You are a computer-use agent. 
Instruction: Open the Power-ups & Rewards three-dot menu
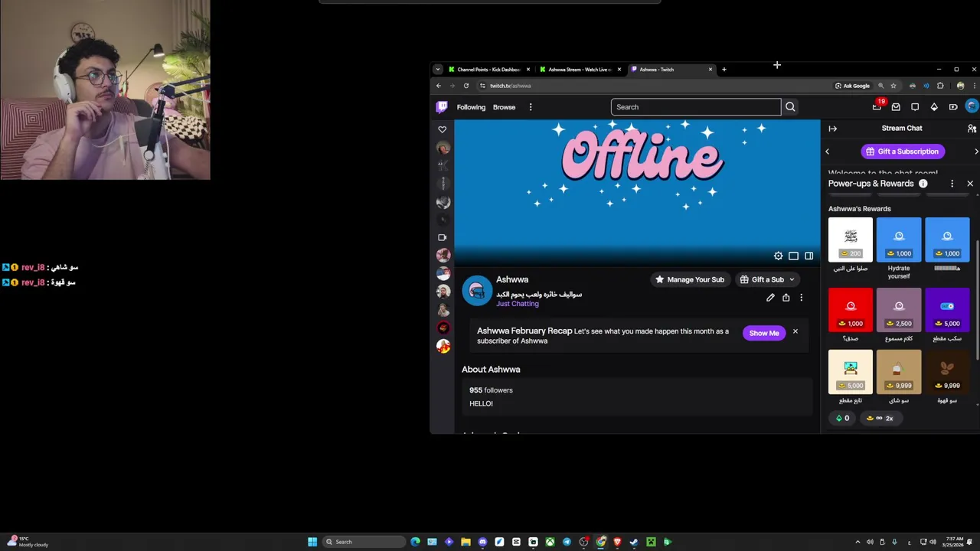point(952,184)
